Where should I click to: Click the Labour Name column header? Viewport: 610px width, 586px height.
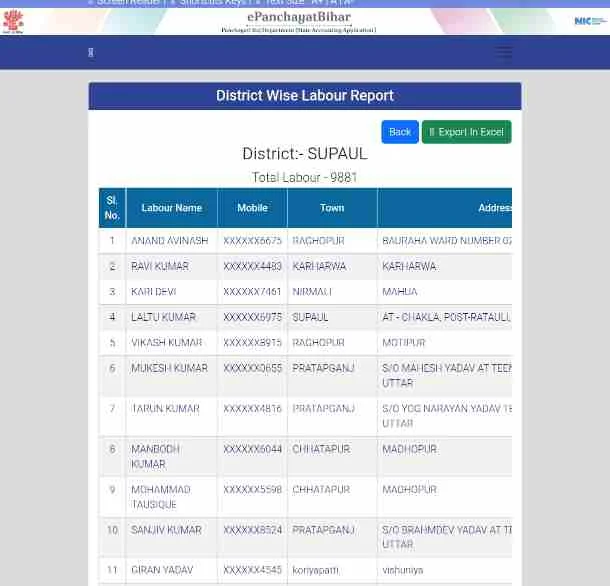tap(171, 208)
